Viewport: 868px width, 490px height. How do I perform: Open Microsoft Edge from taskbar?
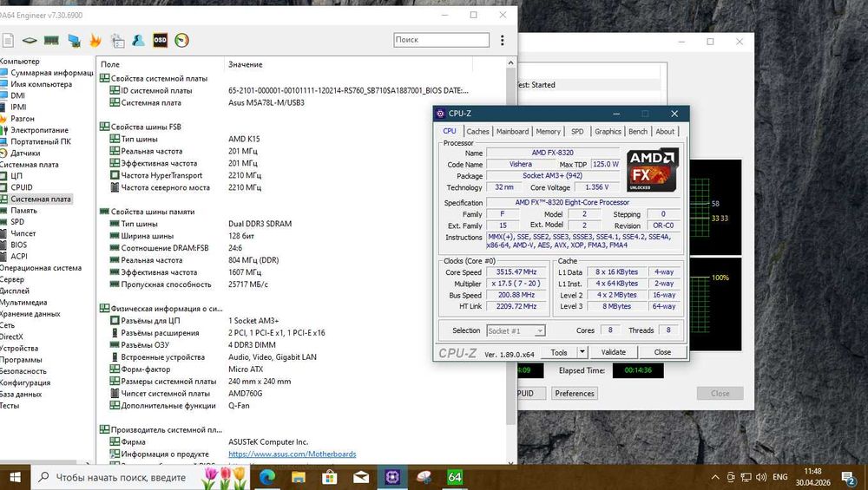267,477
